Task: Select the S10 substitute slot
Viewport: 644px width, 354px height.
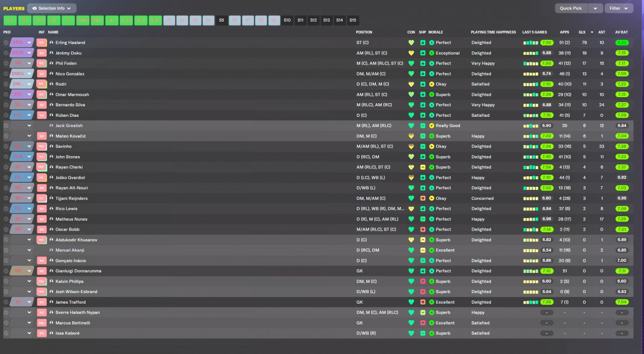Action: click(287, 21)
